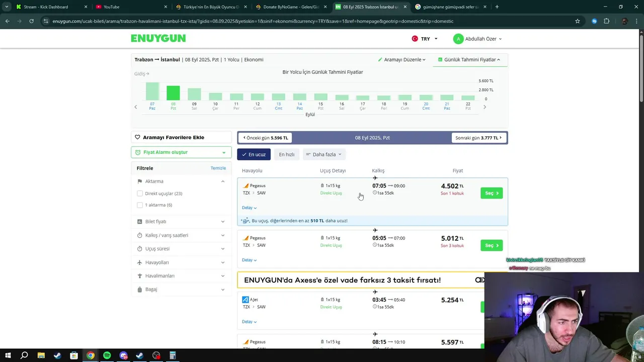
Task: Check Direkt uçuşlar (23) filter
Action: (x=140, y=194)
